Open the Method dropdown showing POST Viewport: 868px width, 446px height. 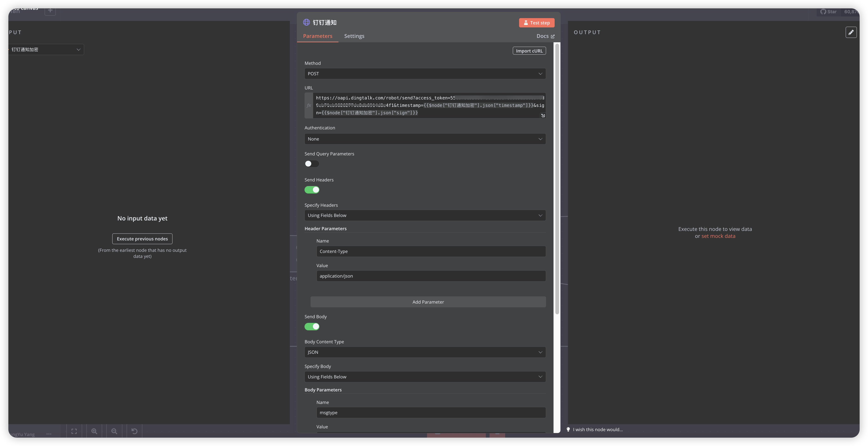coord(425,74)
